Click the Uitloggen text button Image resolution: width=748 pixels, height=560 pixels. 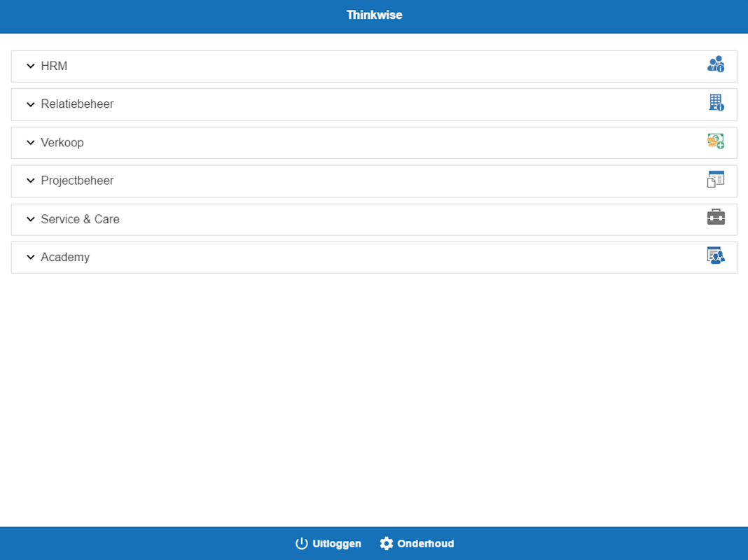coord(337,544)
